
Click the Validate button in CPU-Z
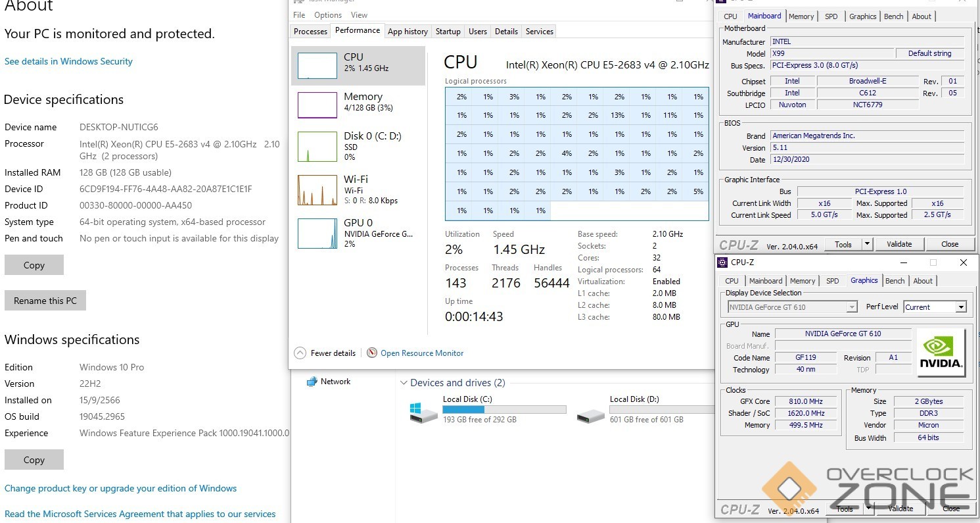[x=898, y=244]
